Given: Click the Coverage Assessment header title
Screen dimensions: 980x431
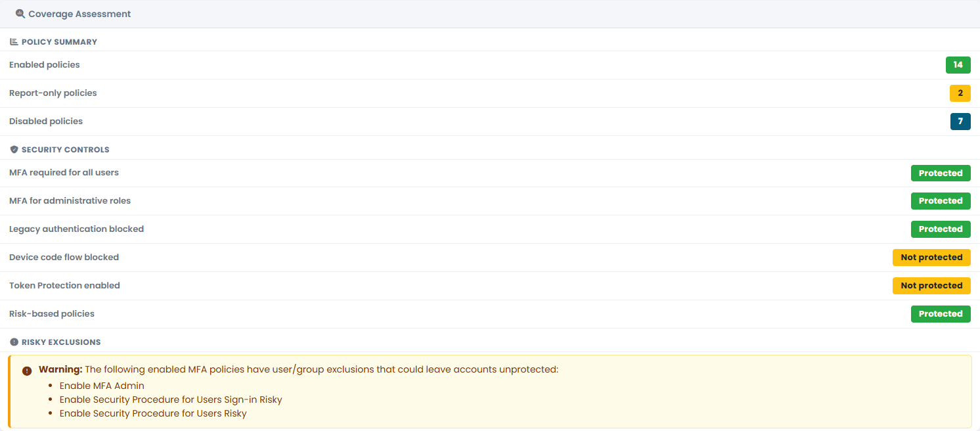Looking at the screenshot, I should tap(79, 14).
